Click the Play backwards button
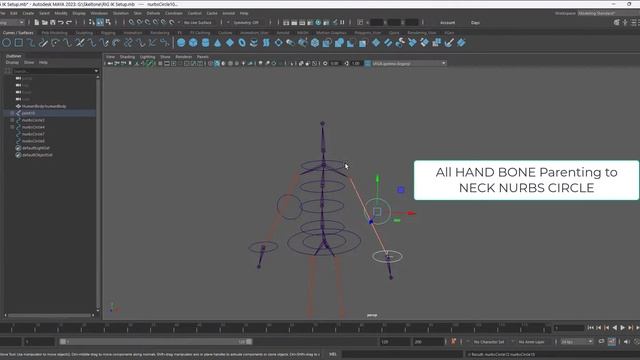This screenshot has height=360, width=640. click(615, 328)
